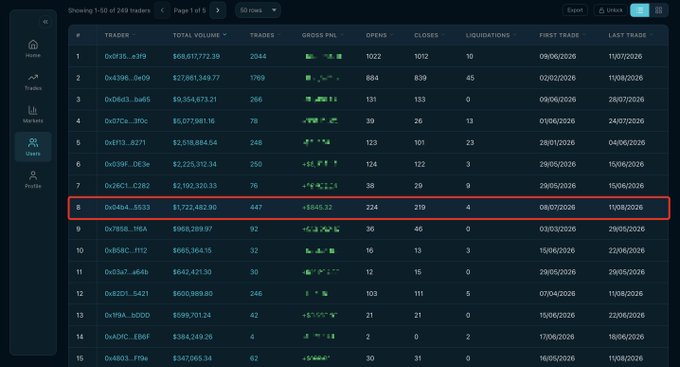
Task: Click the $384,249.26 total volume cell
Action: click(193, 337)
